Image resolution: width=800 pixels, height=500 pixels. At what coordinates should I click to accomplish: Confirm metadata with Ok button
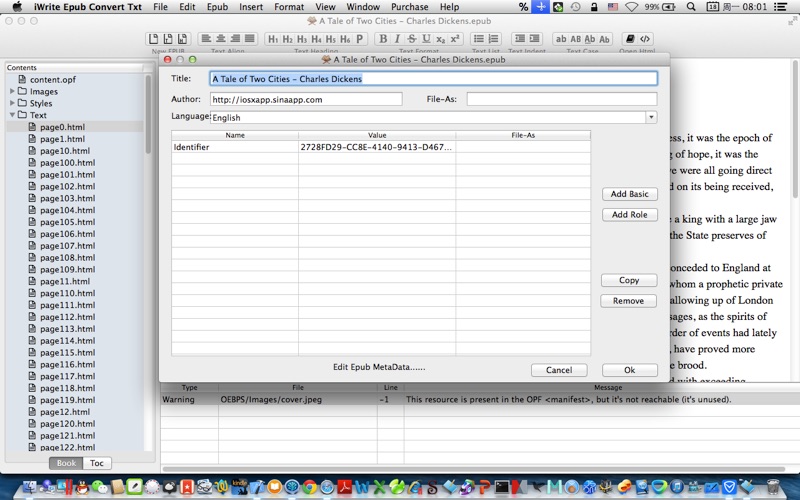tap(630, 370)
